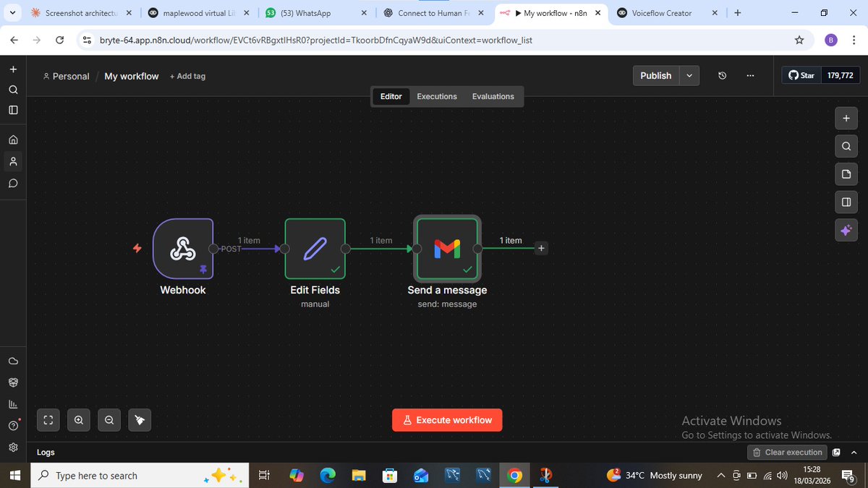Zoom canvas to fit view

[48, 419]
